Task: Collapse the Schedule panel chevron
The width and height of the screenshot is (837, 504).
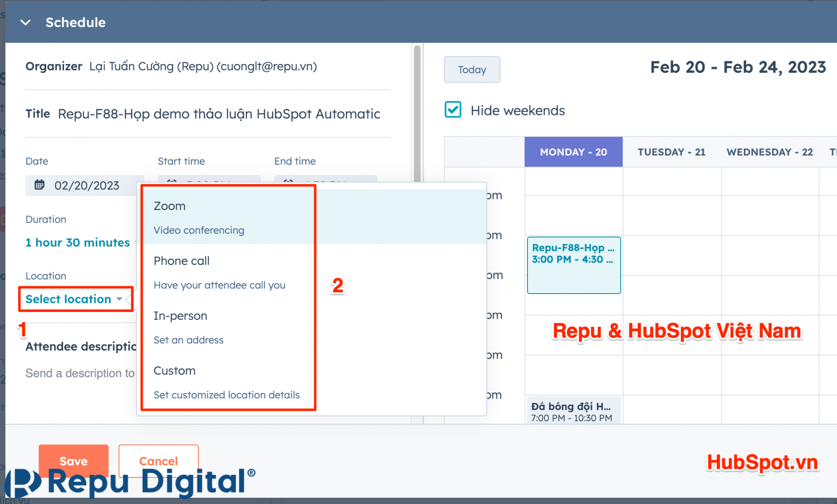Action: (x=26, y=23)
